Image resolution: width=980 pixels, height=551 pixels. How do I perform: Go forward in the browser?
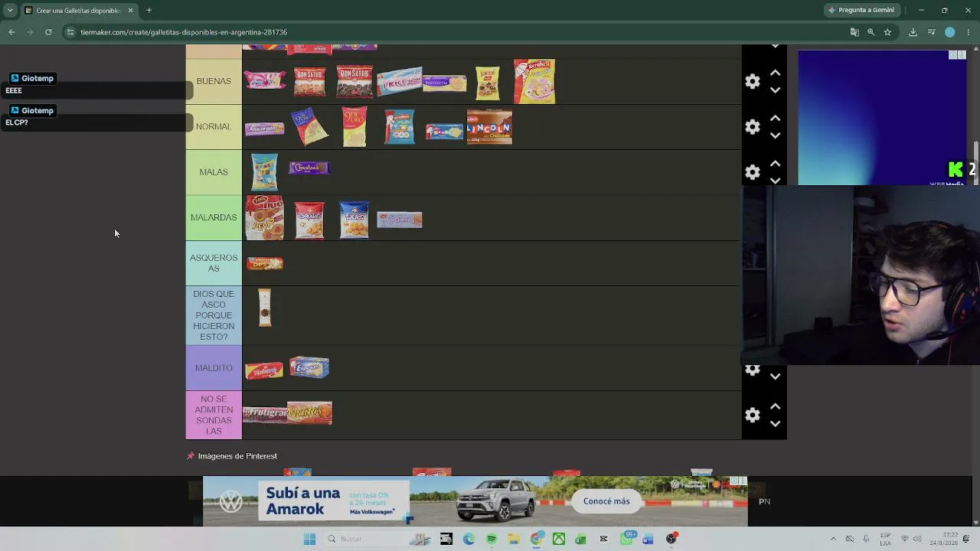click(30, 32)
